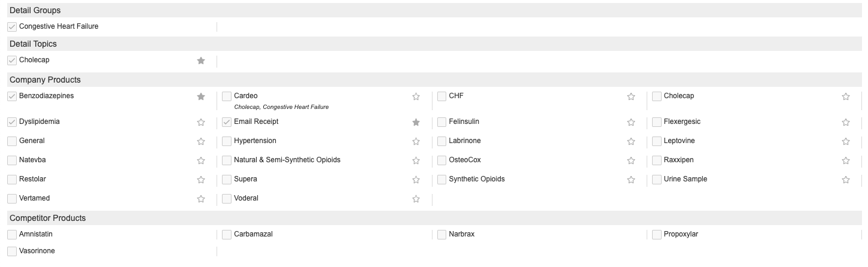Star the CHF company product
Screen dimensions: 868x267
(631, 96)
